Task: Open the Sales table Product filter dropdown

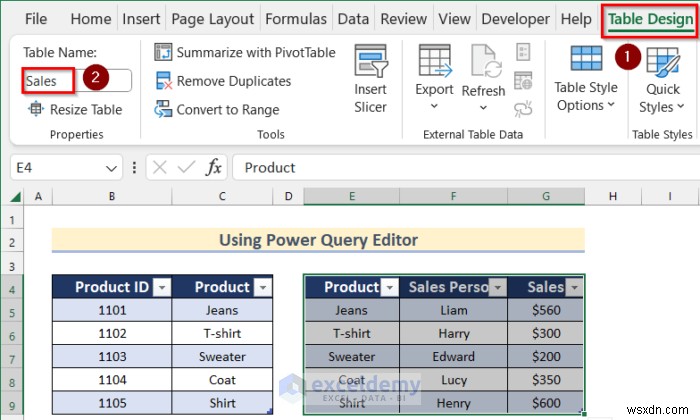Action: tap(389, 287)
